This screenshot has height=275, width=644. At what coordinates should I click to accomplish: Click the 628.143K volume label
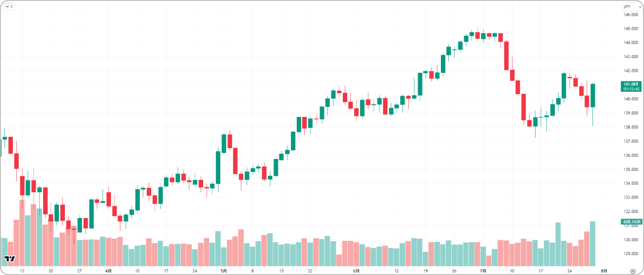pyautogui.click(x=631, y=221)
